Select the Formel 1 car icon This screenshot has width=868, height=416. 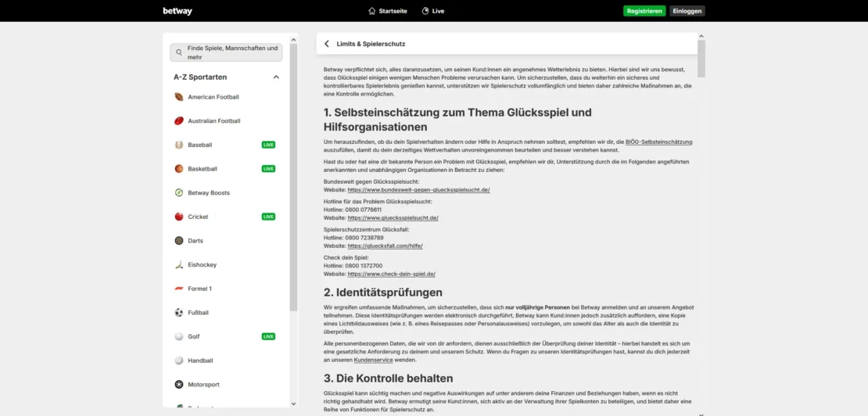point(179,289)
